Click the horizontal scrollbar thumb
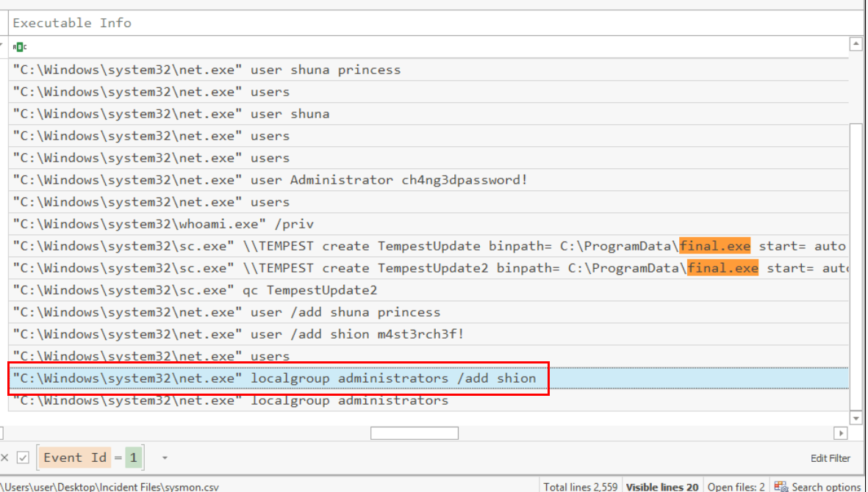The height and width of the screenshot is (492, 868). [x=414, y=433]
